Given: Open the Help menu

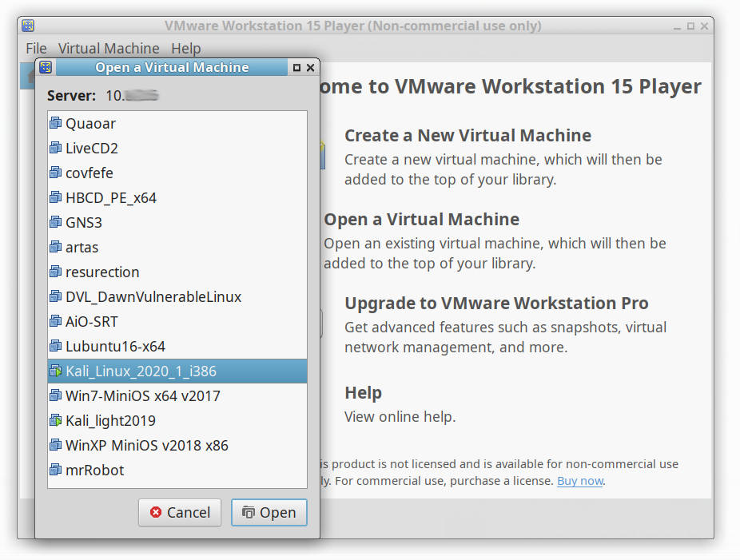Looking at the screenshot, I should pos(186,48).
